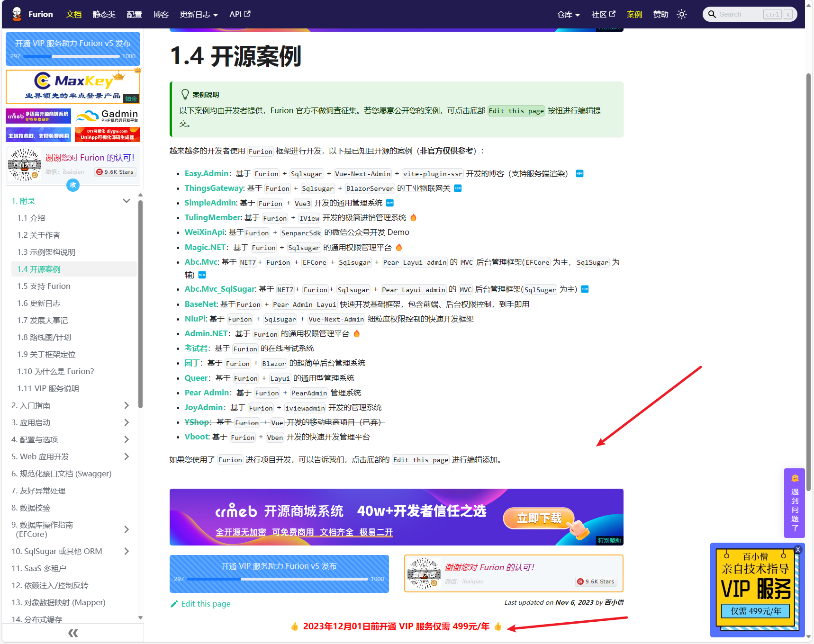Image resolution: width=814 pixels, height=644 pixels.
Task: Click the page's main vertical scrollbar
Action: point(809,282)
